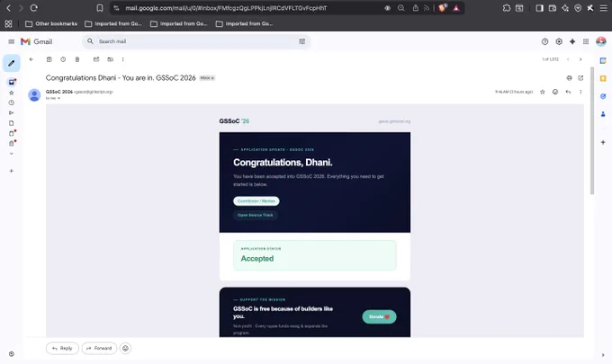Move email to a folder
The image size is (612, 364).
[110, 59]
